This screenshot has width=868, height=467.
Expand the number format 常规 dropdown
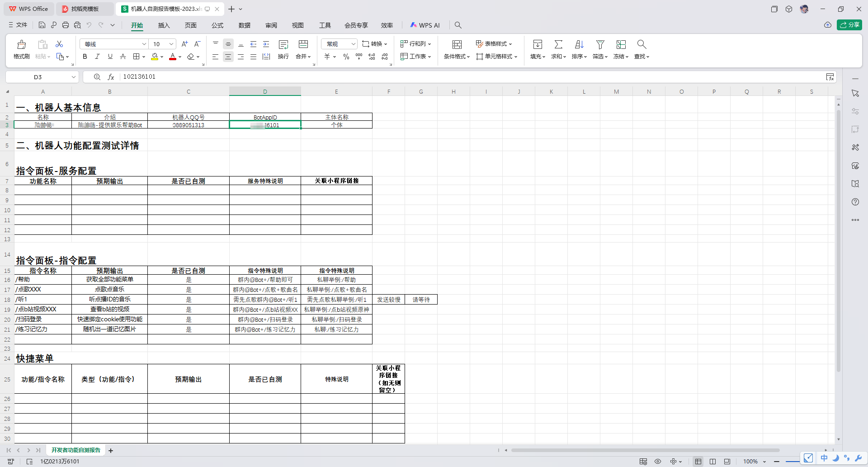coord(353,44)
